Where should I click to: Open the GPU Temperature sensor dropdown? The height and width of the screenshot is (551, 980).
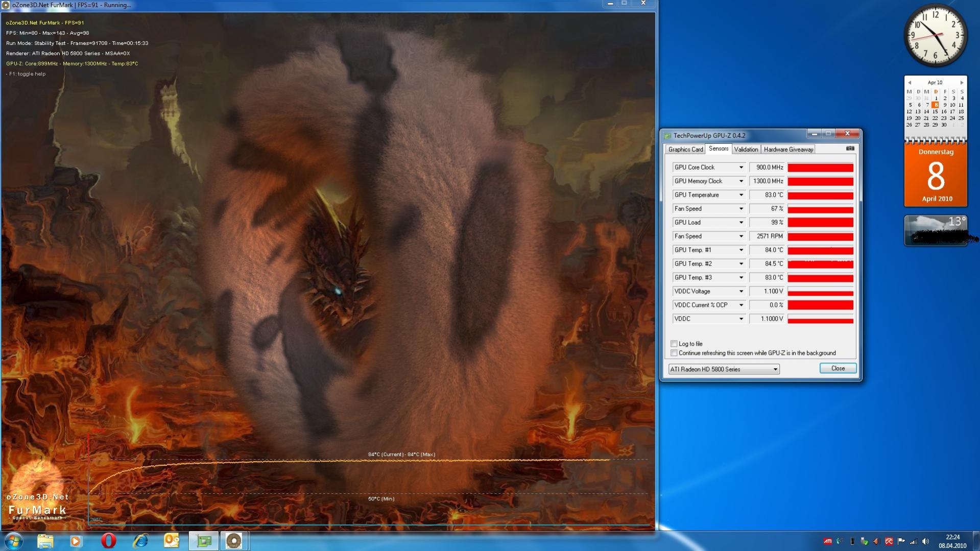(741, 195)
